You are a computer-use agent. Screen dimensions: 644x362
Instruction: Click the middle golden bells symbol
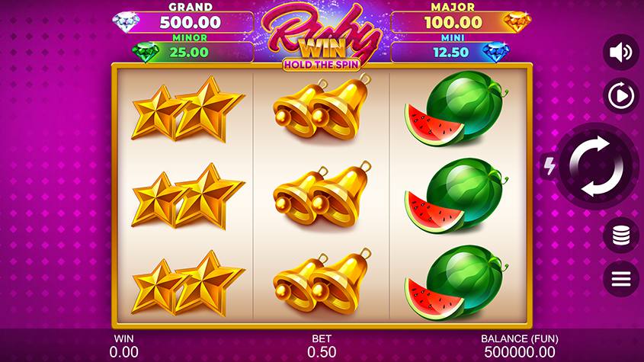322,195
